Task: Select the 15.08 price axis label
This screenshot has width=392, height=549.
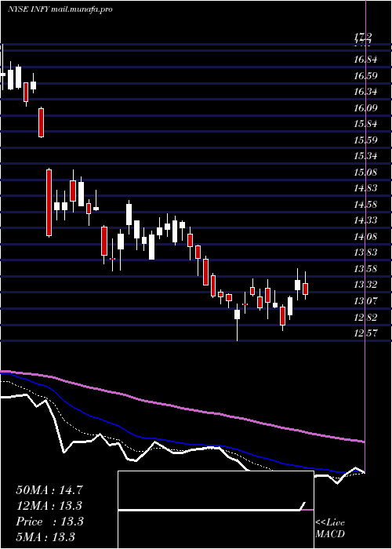Action: (365, 173)
